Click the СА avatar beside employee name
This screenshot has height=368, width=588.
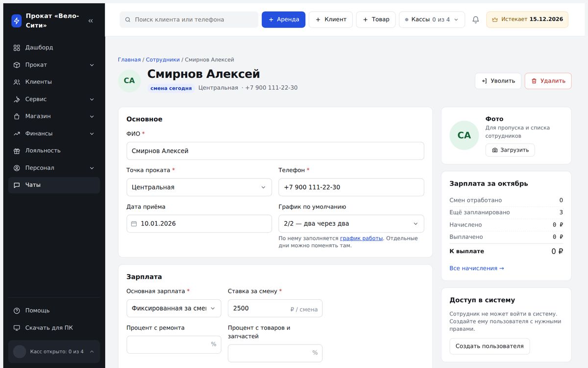(x=129, y=81)
